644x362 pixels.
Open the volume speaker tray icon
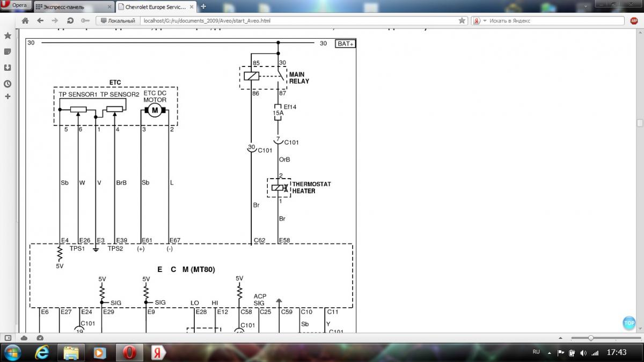click(583, 353)
